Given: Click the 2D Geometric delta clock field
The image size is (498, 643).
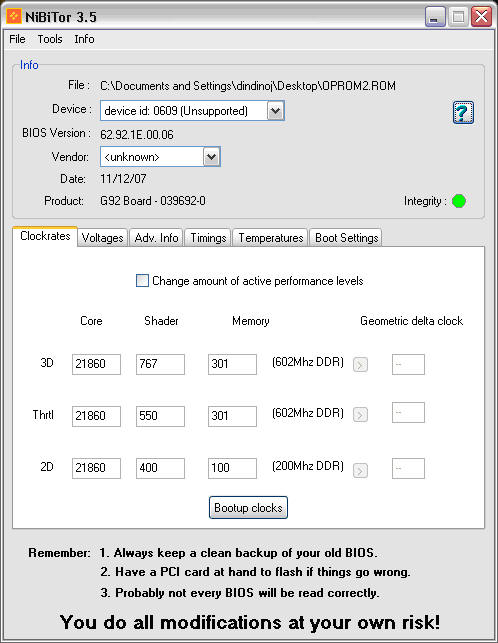Looking at the screenshot, I should pyautogui.click(x=408, y=468).
